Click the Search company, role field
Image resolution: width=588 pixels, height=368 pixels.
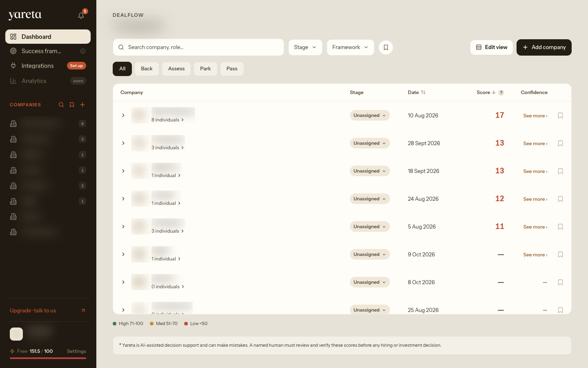198,47
